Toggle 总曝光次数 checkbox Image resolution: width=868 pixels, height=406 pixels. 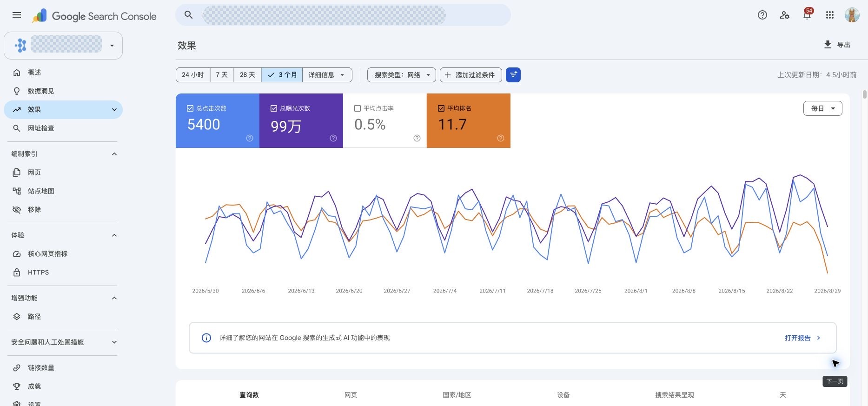[x=274, y=108]
